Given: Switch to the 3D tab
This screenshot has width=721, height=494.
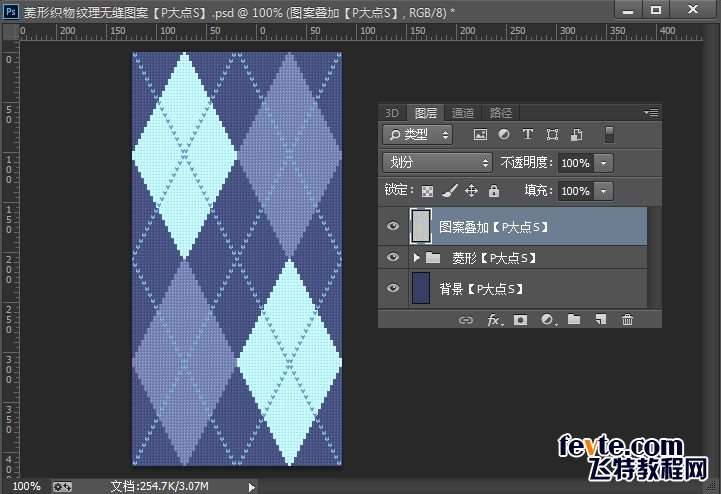Looking at the screenshot, I should (x=392, y=113).
